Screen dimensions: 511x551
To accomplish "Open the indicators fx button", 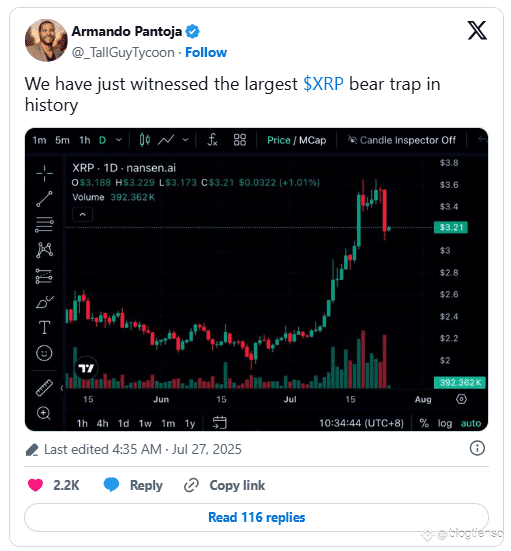I will point(212,140).
